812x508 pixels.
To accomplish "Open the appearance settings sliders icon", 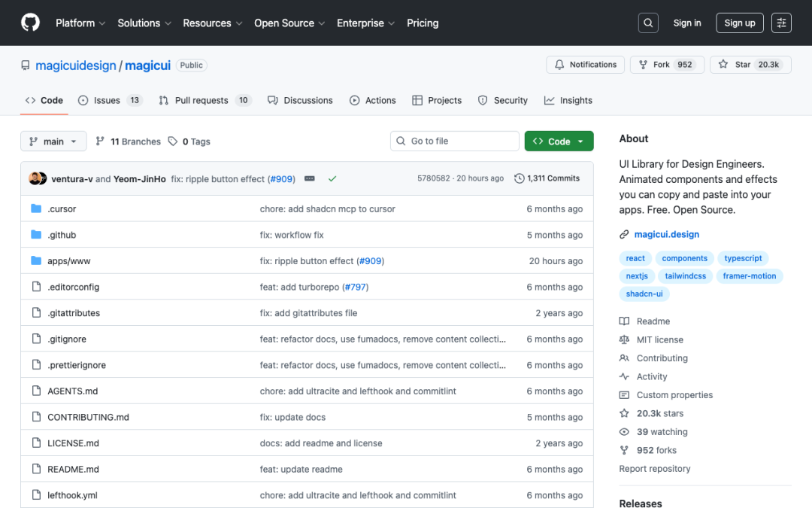I will (x=780, y=23).
